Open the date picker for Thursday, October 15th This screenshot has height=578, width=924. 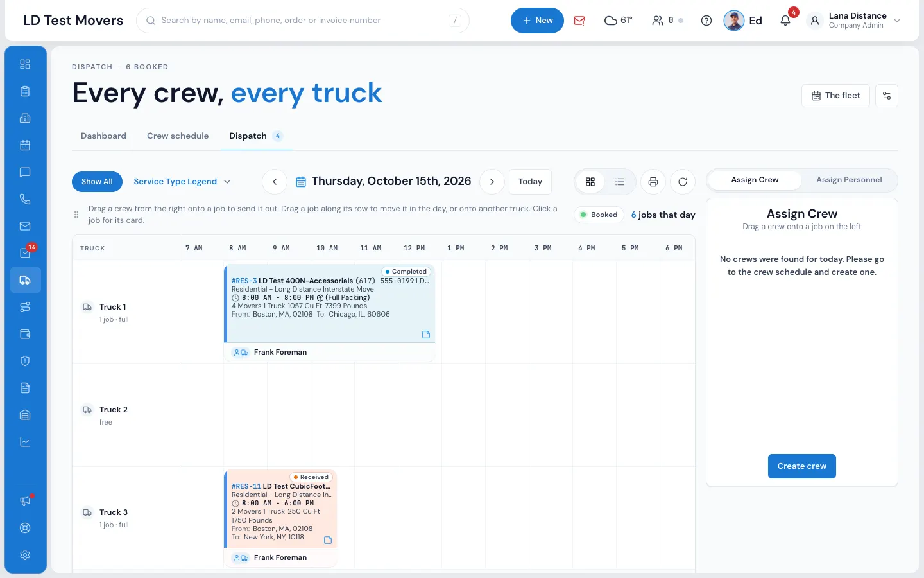(384, 182)
